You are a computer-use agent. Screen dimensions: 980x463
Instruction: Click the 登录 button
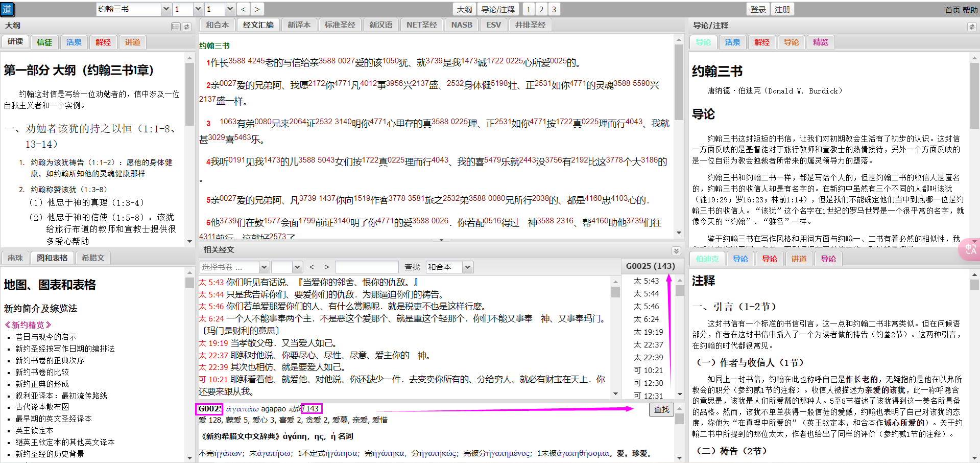[758, 9]
